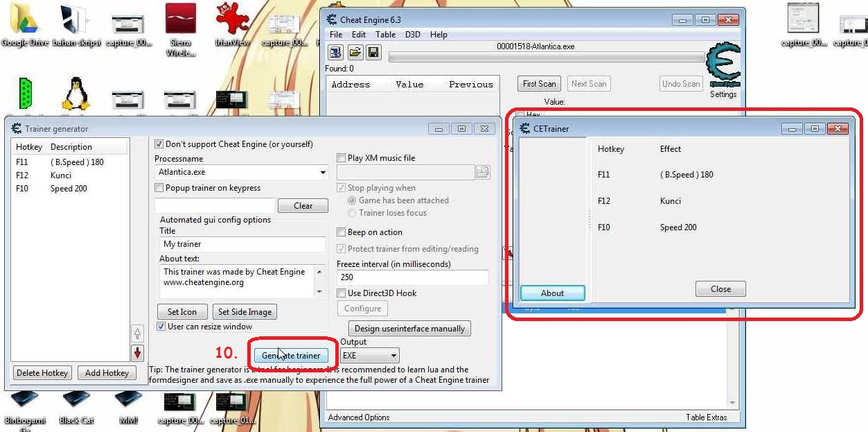Click the Delete Hotkey button
This screenshot has width=868, height=432.
click(x=42, y=373)
